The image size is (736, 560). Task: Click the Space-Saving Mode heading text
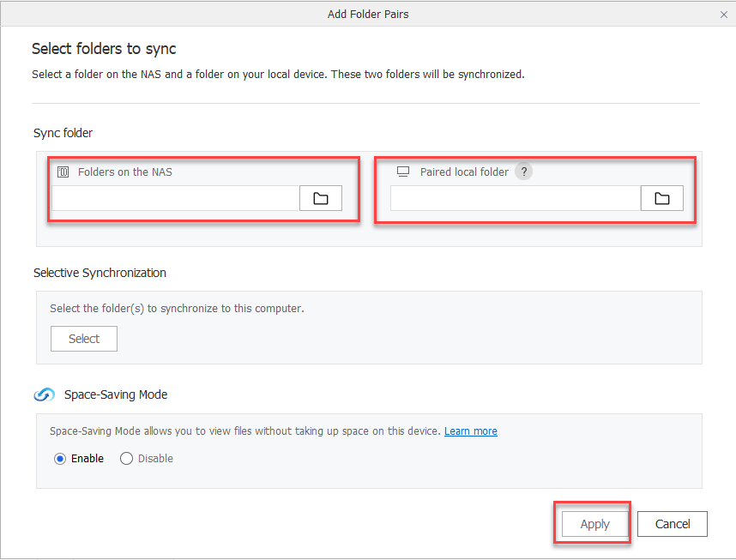point(116,394)
